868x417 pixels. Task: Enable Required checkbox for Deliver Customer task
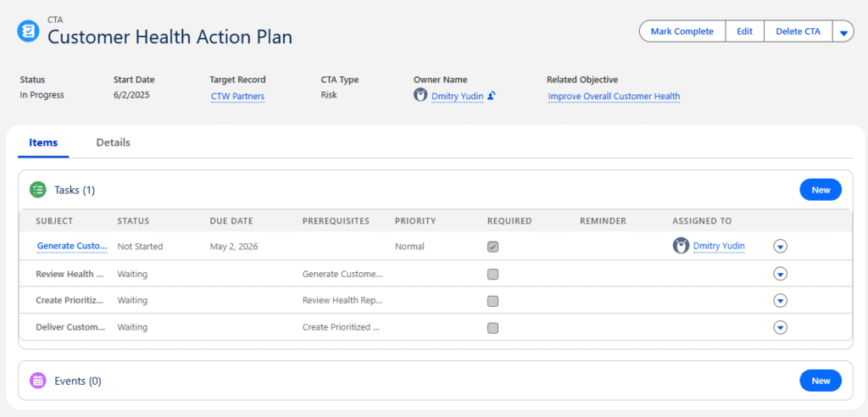click(492, 327)
